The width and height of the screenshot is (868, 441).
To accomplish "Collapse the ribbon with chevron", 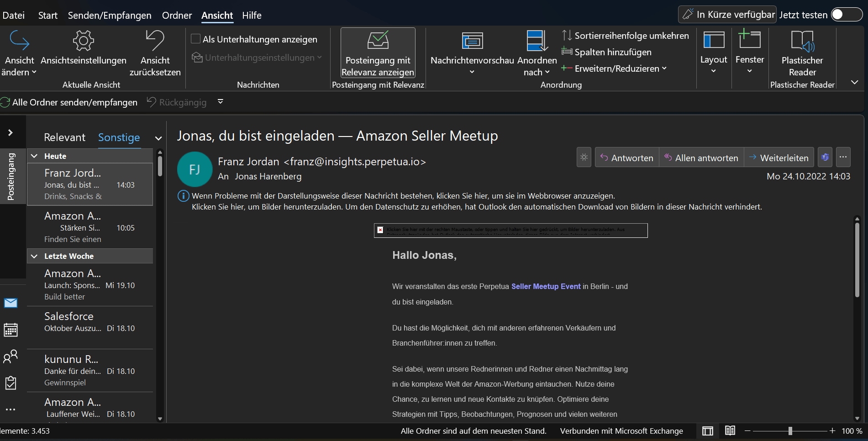I will [x=855, y=82].
